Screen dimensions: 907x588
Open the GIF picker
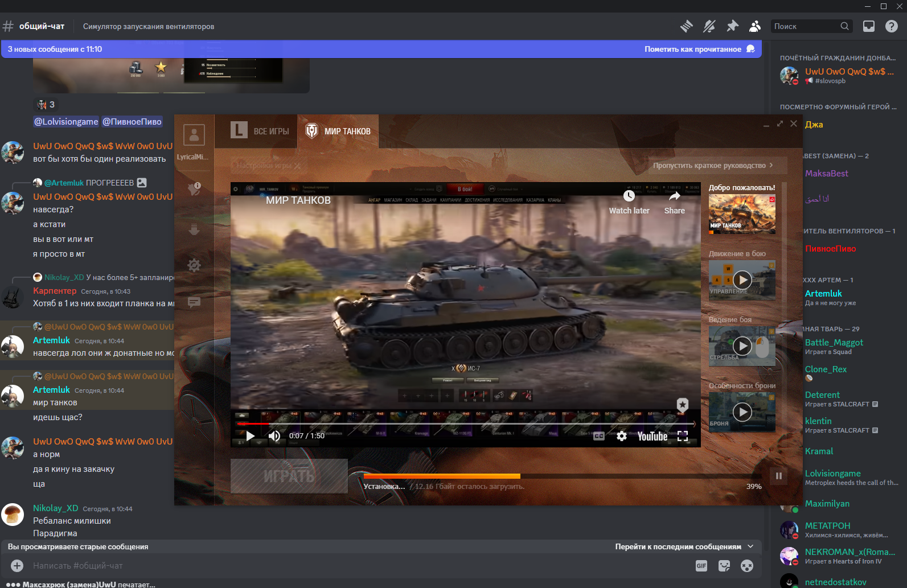click(701, 566)
